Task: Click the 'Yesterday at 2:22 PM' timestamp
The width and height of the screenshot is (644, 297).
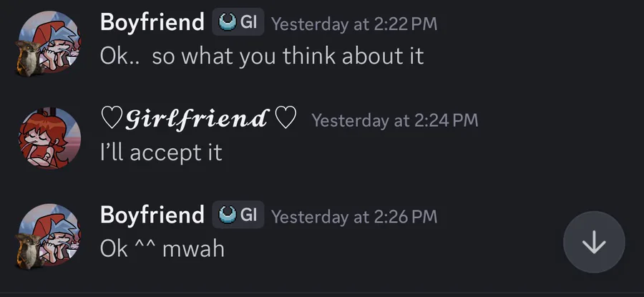Action: (x=354, y=24)
